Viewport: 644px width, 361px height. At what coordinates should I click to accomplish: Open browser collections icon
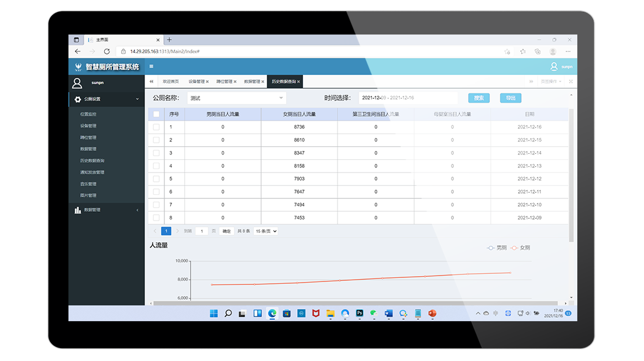(537, 51)
